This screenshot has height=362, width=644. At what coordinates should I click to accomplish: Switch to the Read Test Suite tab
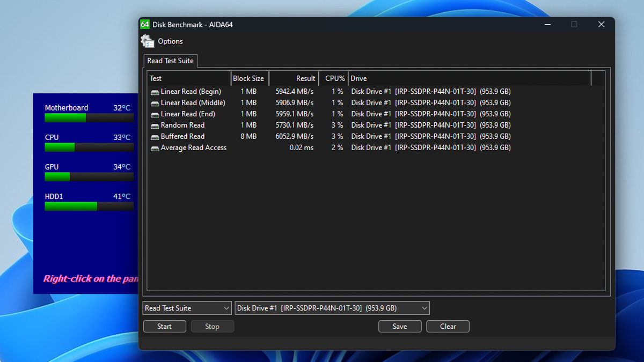[170, 61]
